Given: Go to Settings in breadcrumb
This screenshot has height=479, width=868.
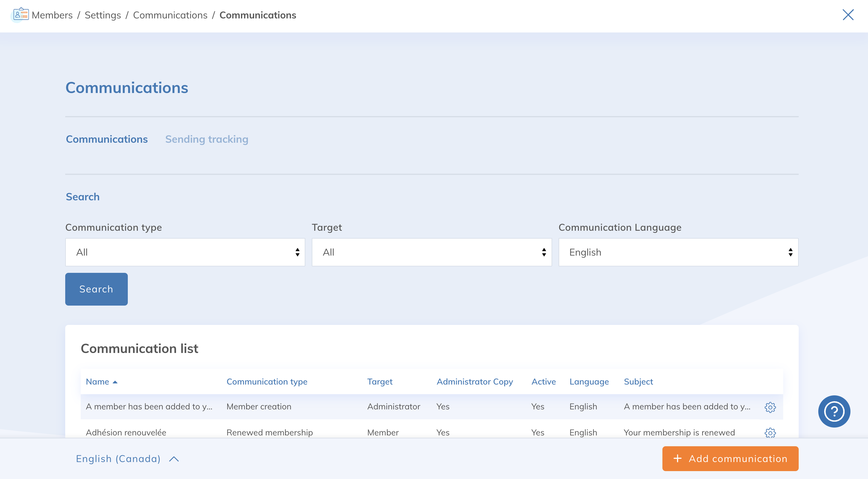Looking at the screenshot, I should (103, 15).
